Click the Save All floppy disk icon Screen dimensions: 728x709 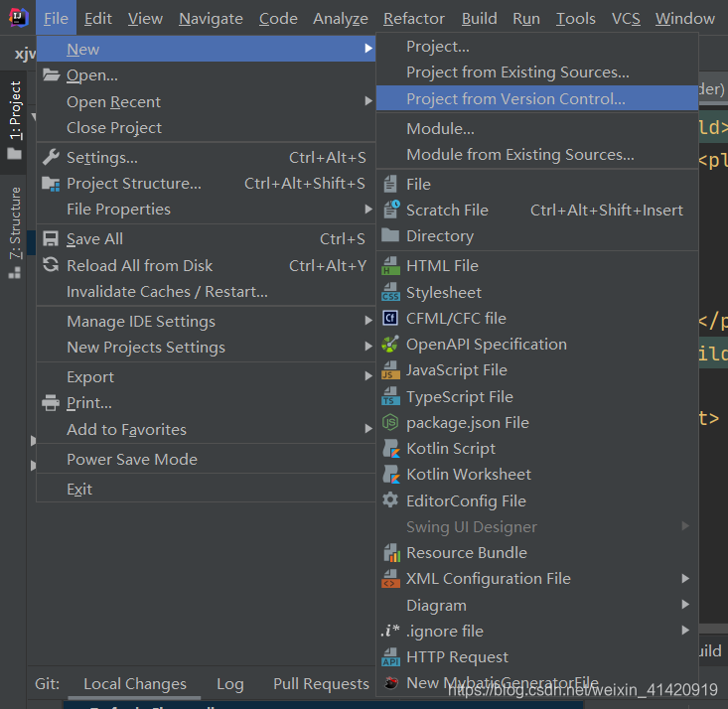click(x=51, y=238)
